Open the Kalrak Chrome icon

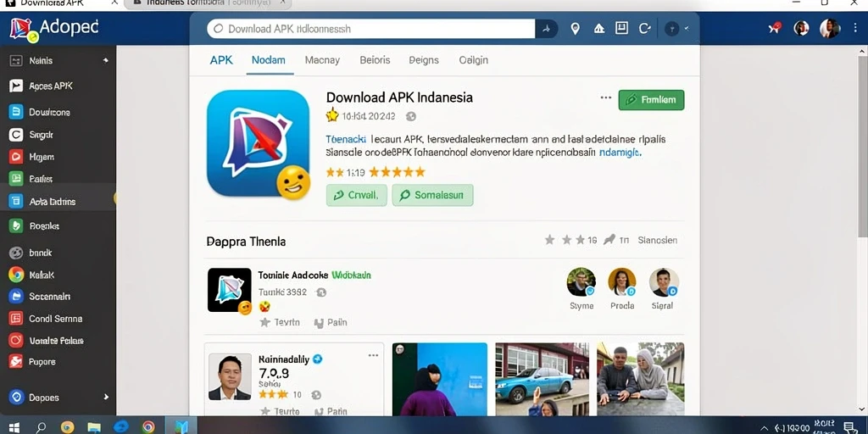(16, 275)
